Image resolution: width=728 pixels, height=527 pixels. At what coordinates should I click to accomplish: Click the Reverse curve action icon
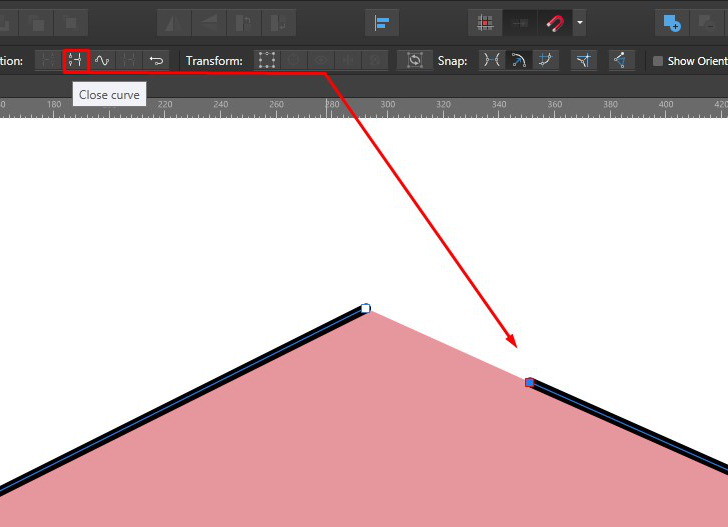tap(156, 61)
